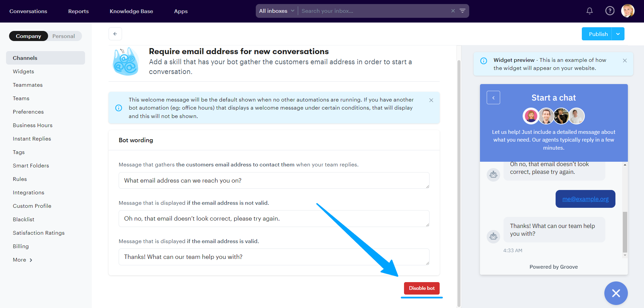Clear the inbox search with the X icon
This screenshot has width=644, height=308.
[x=453, y=11]
